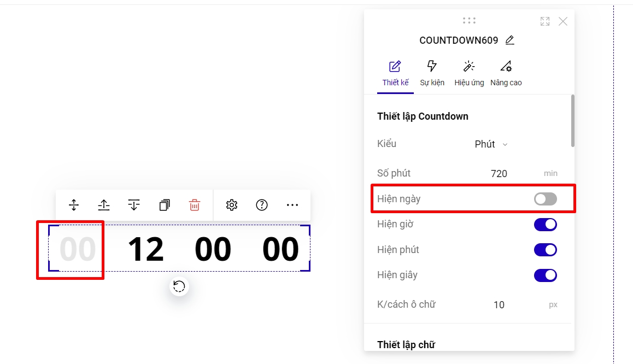The width and height of the screenshot is (633, 364).
Task: Go to the Nâng cao tab
Action: pyautogui.click(x=506, y=73)
